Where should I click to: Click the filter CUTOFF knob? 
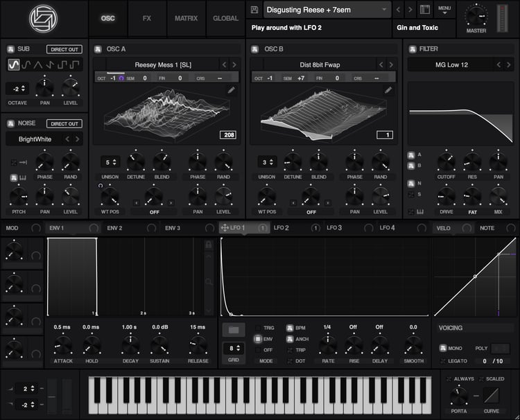point(446,161)
